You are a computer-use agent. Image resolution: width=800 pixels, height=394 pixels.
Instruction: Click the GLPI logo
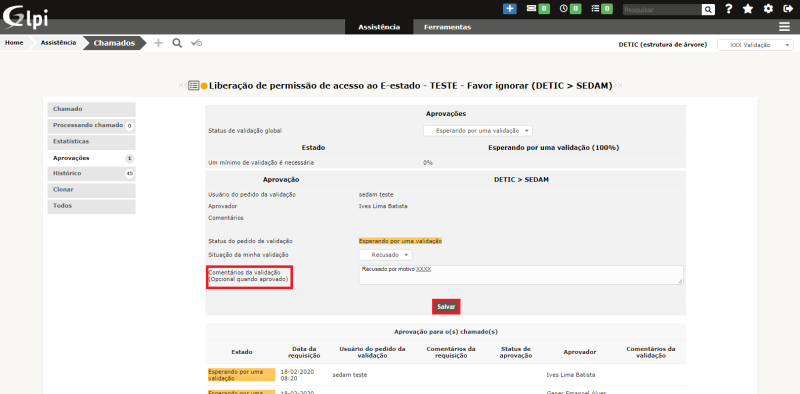coord(26,16)
